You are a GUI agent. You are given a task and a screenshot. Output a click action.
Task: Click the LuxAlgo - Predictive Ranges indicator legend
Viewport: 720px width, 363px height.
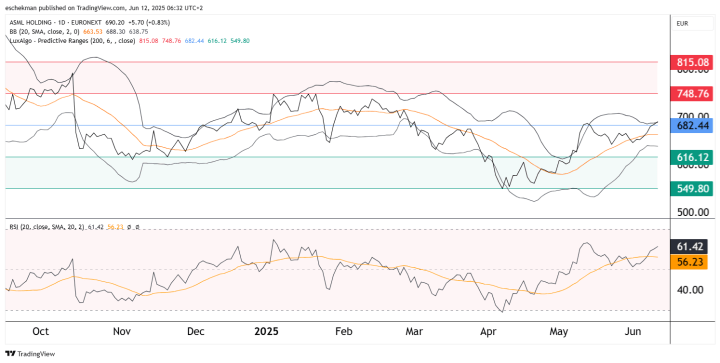(72, 40)
